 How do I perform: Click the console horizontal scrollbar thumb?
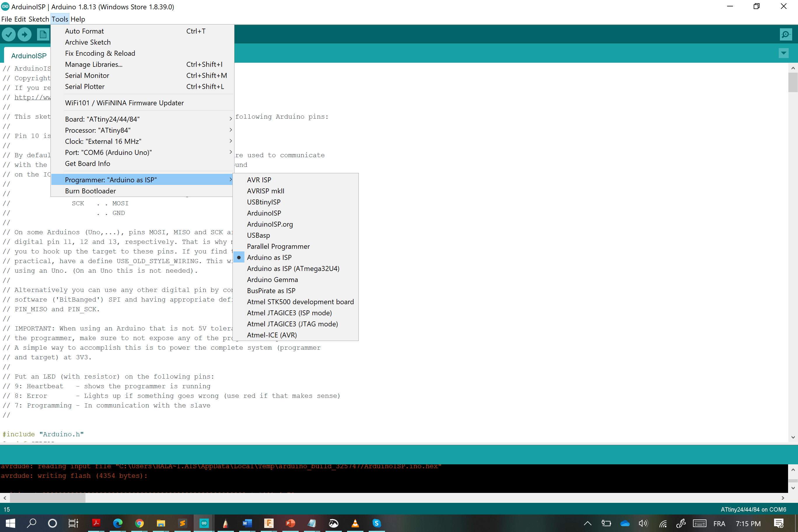[48, 498]
